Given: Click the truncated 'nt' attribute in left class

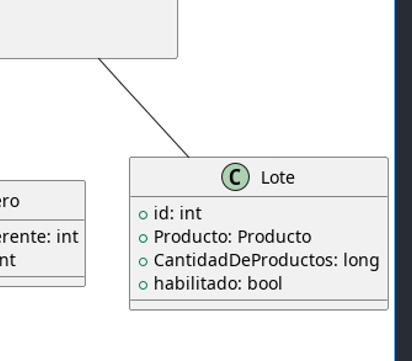Looking at the screenshot, I should click(8, 260).
